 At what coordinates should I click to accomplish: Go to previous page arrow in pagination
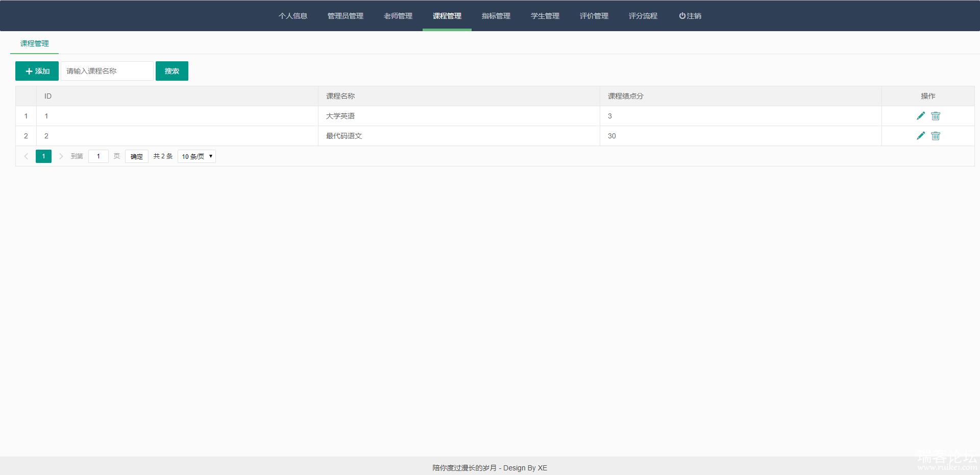(26, 156)
